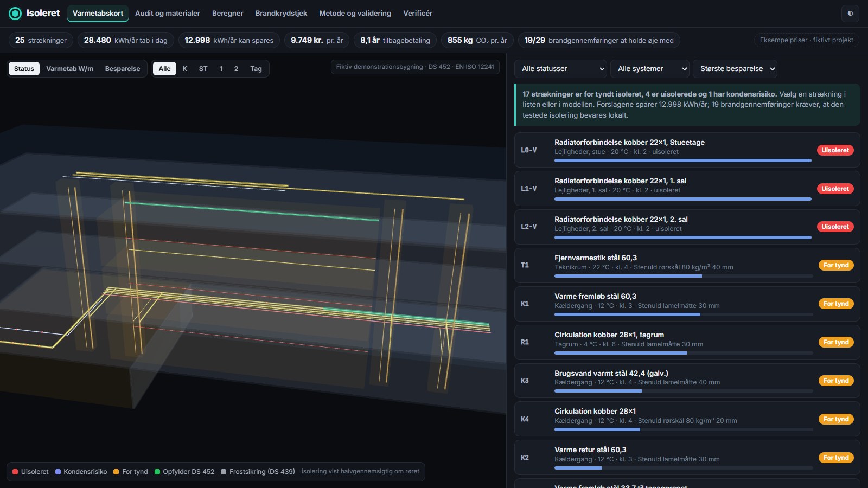Filter model to ST level
This screenshot has width=868, height=488.
coord(203,69)
